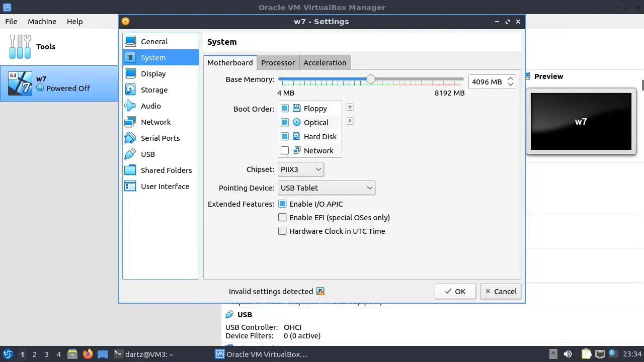Move boot item down with arrow
644x362 pixels.
pos(350,121)
